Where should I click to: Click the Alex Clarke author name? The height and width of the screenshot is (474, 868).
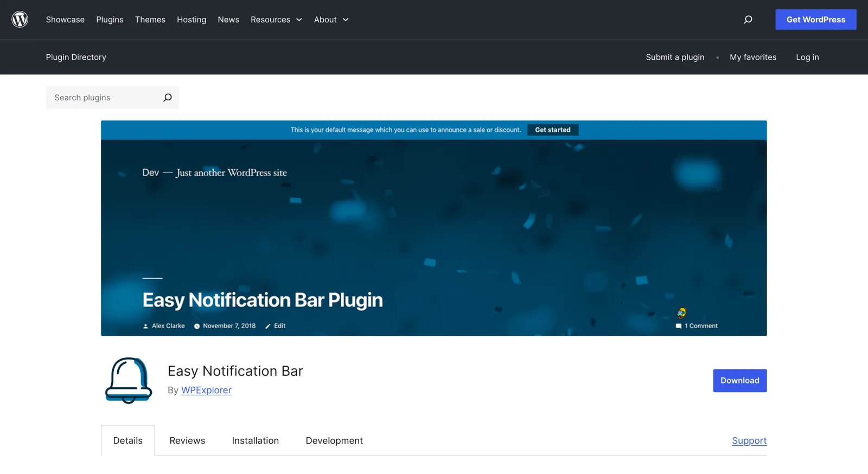tap(168, 326)
